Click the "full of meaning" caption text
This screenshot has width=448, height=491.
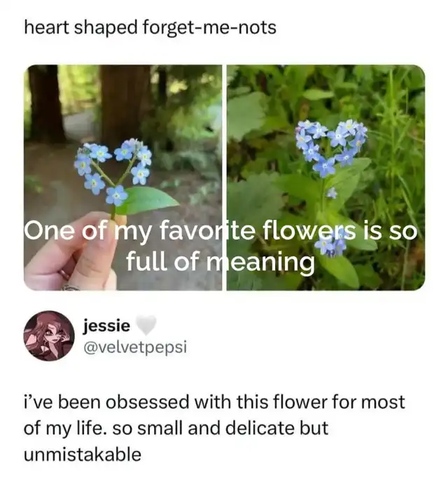click(220, 261)
